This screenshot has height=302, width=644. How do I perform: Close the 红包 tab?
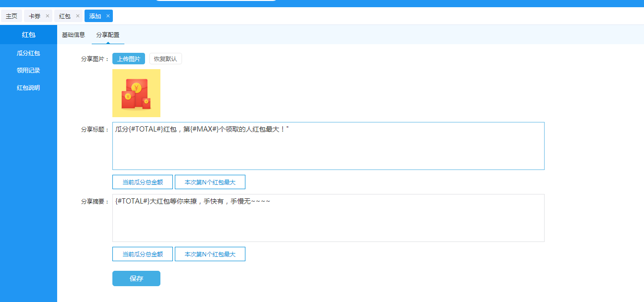click(x=78, y=16)
